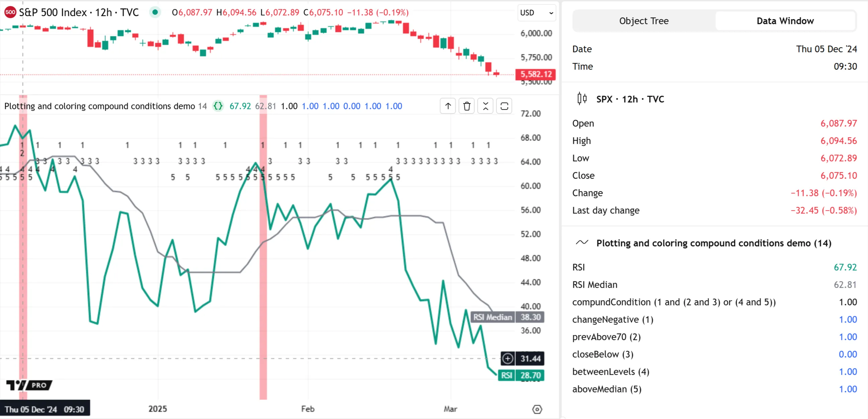Click the Pine source code braces icon
Viewport: 868px width, 419px height.
[218, 106]
